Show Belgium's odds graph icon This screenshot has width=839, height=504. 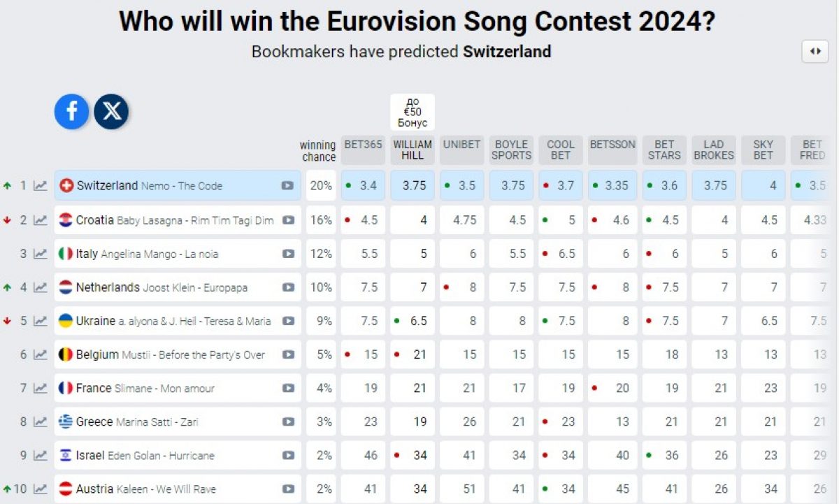tap(41, 355)
